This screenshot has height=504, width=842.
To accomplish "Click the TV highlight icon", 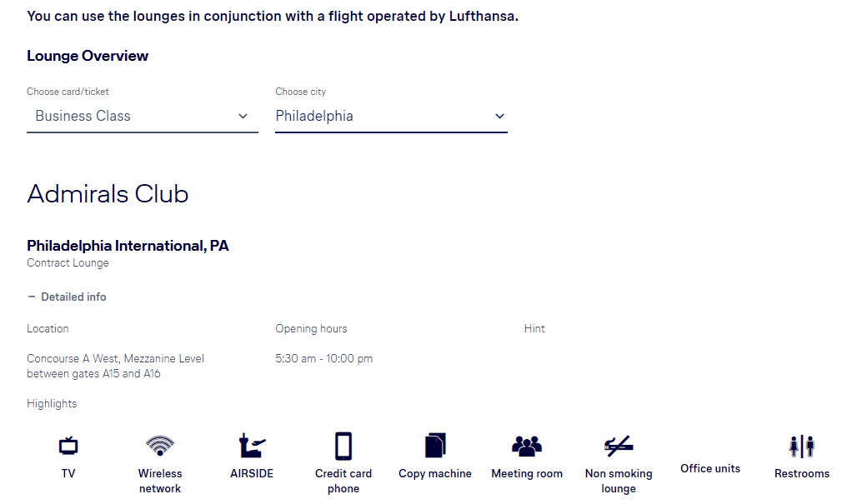I will [x=68, y=446].
